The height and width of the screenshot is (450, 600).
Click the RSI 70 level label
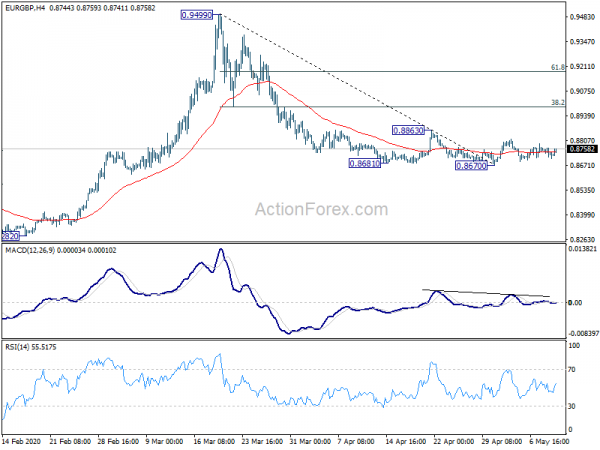[x=572, y=370]
